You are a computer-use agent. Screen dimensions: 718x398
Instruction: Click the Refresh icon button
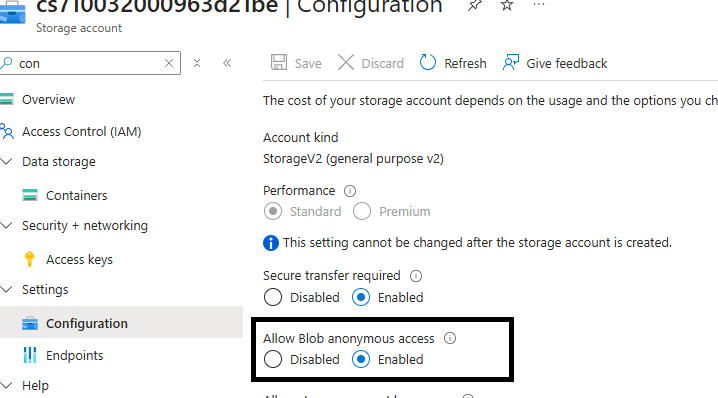click(x=428, y=63)
